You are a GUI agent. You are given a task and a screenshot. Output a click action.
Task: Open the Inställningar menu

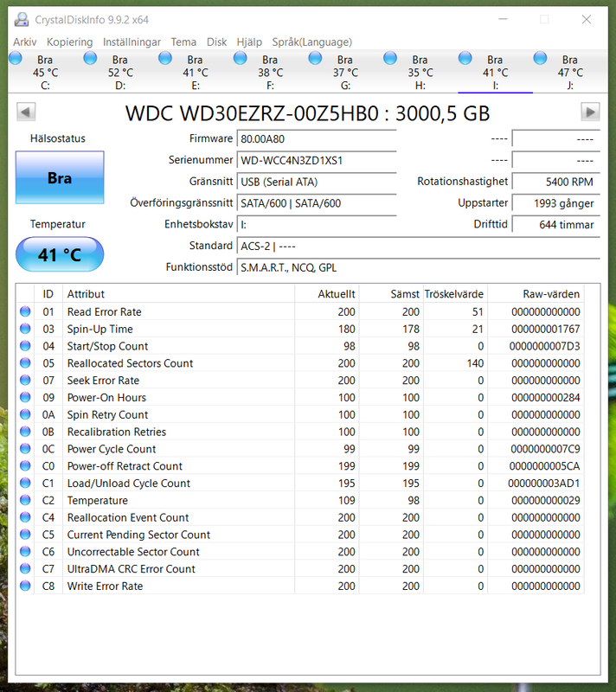[x=132, y=42]
